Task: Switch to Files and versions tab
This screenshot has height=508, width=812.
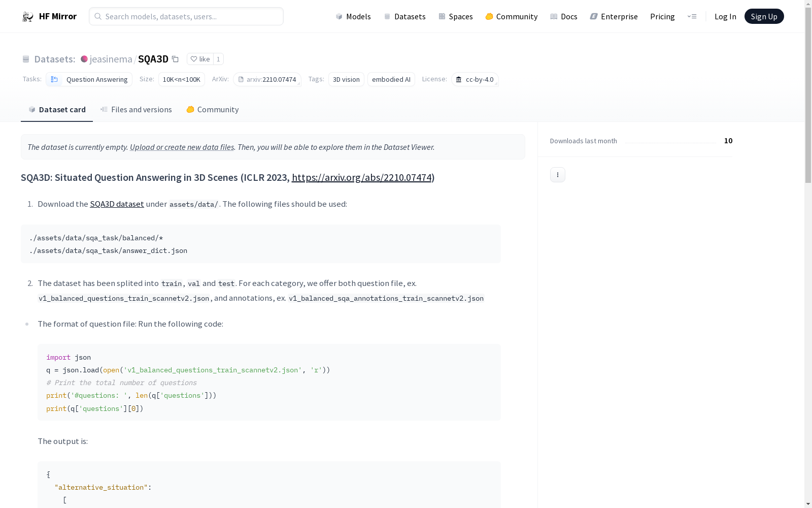Action: pos(136,110)
